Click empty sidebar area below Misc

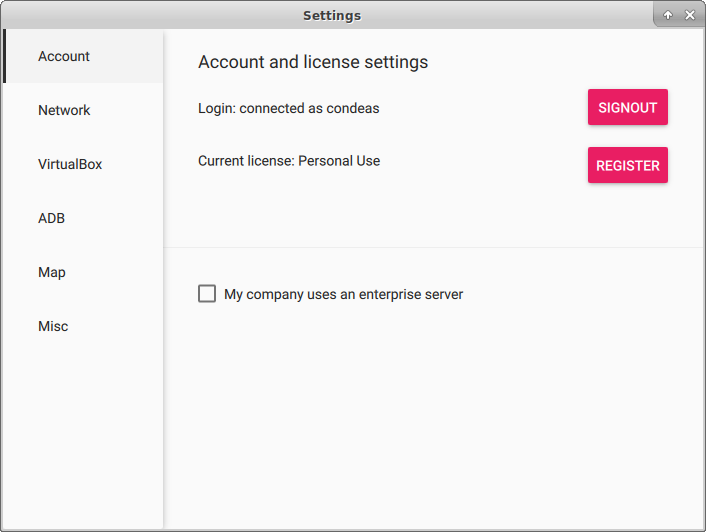point(83,439)
